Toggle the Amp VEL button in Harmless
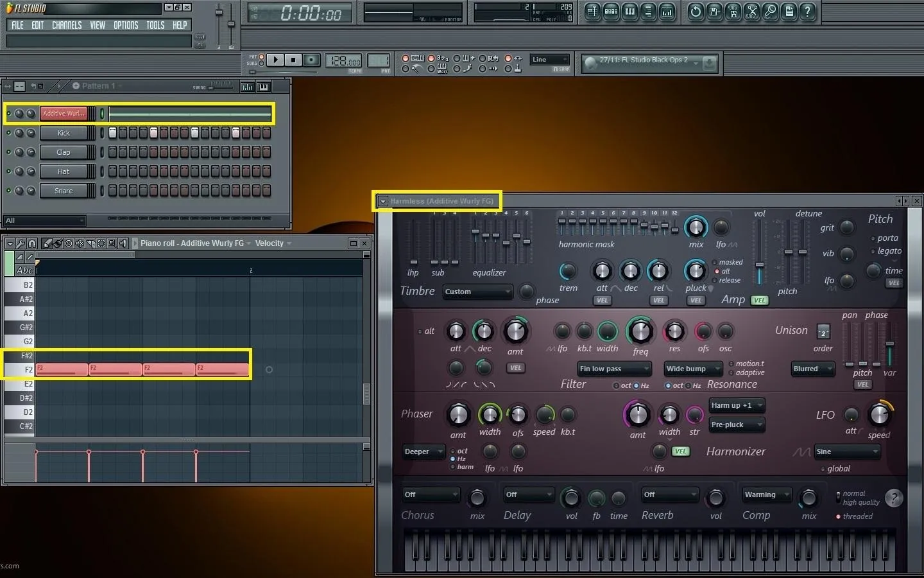 (760, 300)
